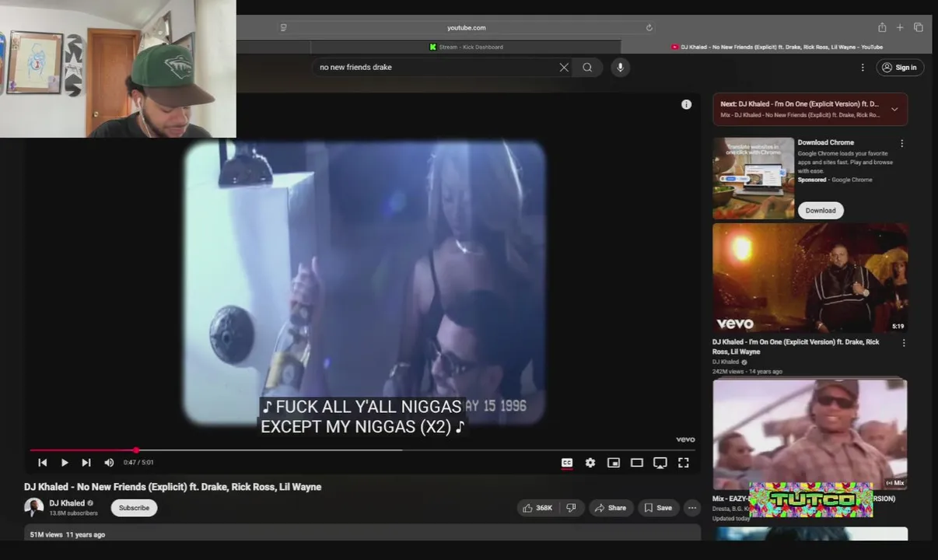
Task: Enter fullscreen mode icon
Action: click(684, 463)
